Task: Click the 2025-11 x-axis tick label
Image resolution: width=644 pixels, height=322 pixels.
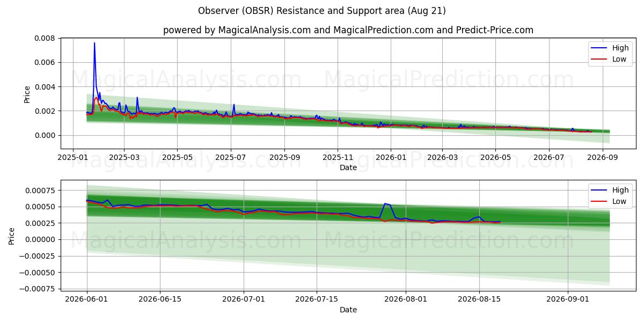Action: tap(338, 158)
